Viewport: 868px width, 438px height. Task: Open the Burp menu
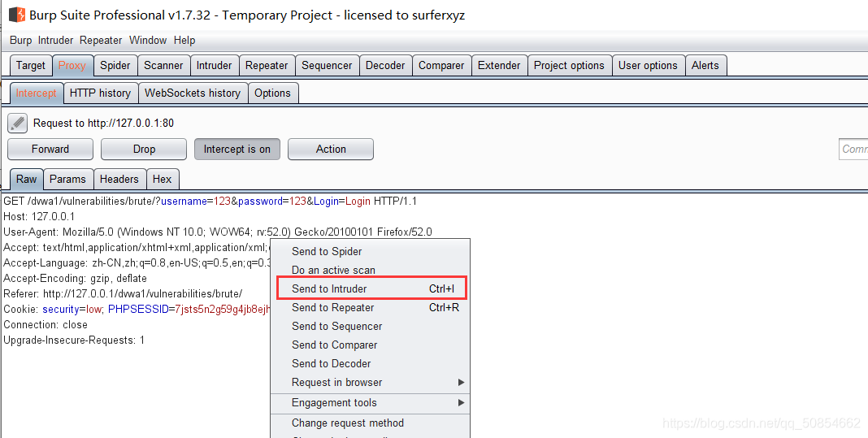pos(21,40)
